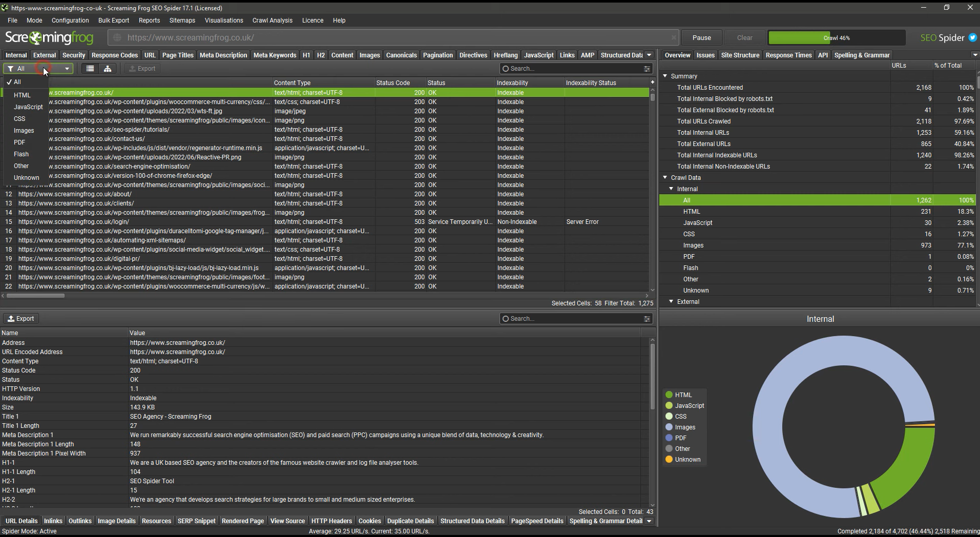
Task: Select HTML row in Crawl Data
Action: point(817,212)
